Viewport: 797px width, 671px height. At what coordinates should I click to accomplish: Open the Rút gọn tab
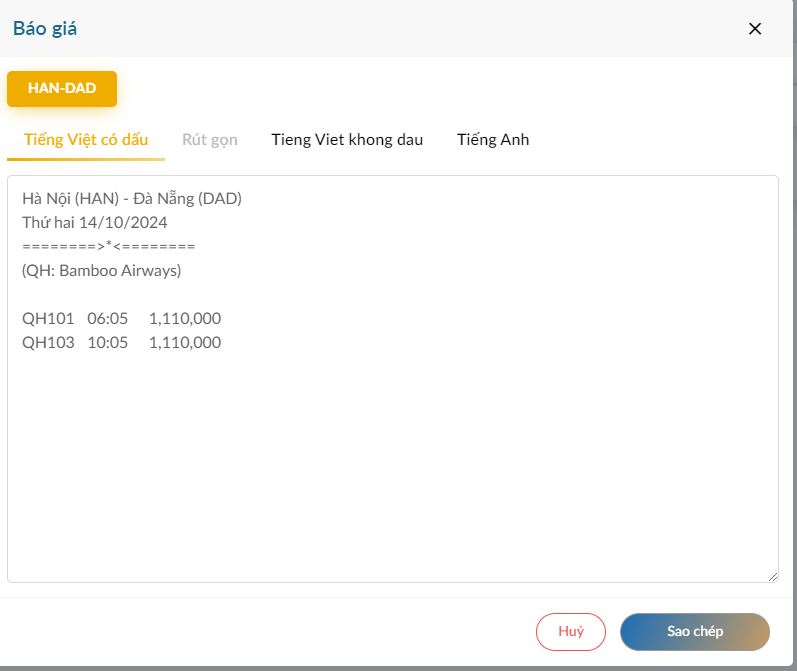coord(210,139)
